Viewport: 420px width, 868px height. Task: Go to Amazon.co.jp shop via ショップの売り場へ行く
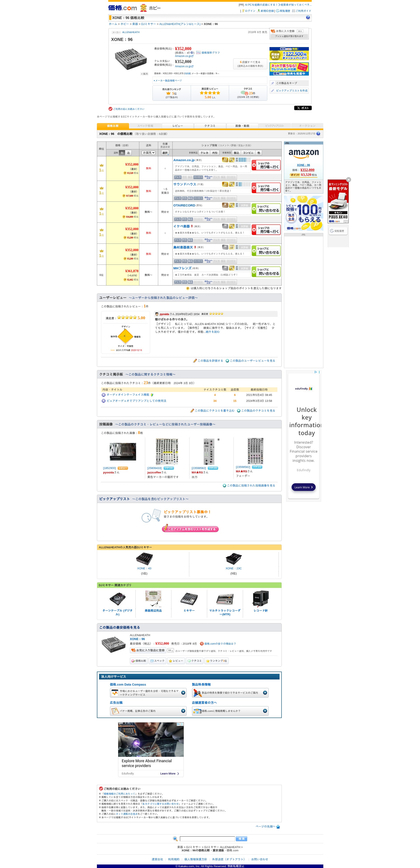point(266,165)
